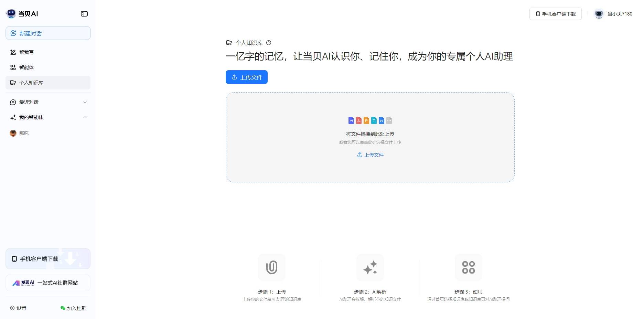Click the 上传文件 link inside the drop zone
Screen dimensions: 644x319
pos(370,155)
